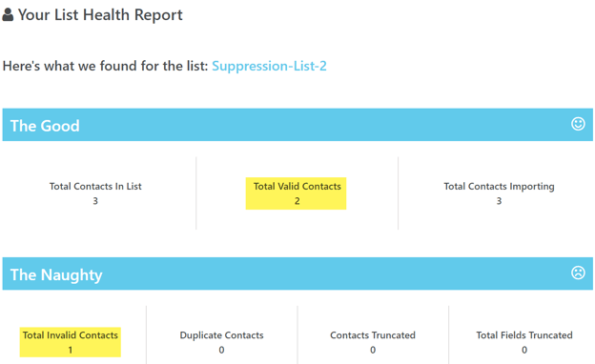Click the zero under Duplicate Contacts
The image size is (595, 364).
(221, 350)
